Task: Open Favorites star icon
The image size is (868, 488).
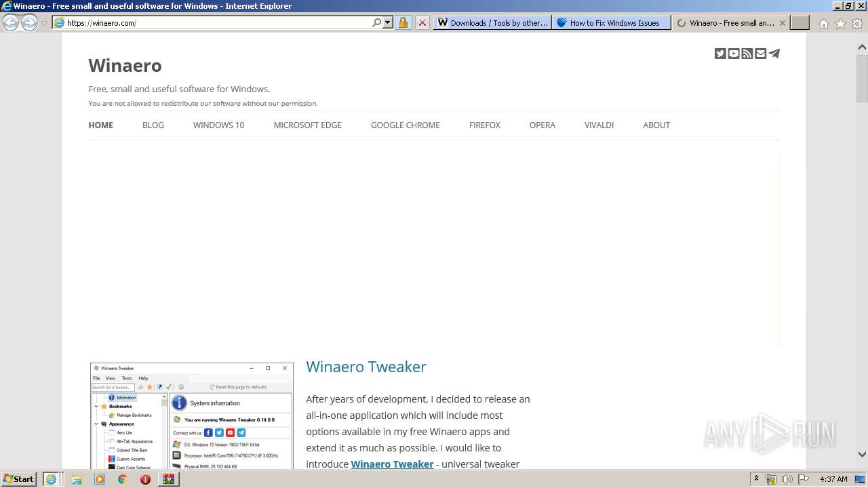Action: [x=840, y=24]
